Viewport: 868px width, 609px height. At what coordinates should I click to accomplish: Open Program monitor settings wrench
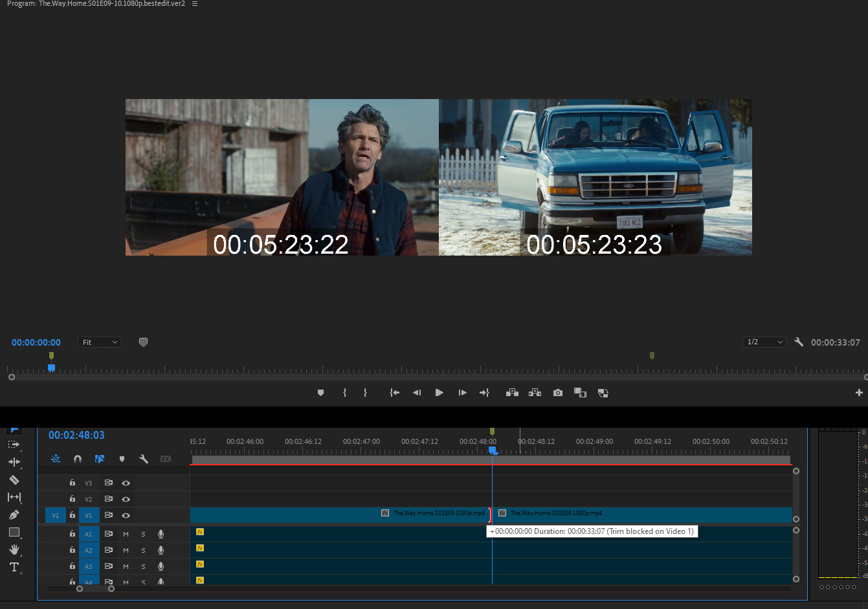coord(799,342)
